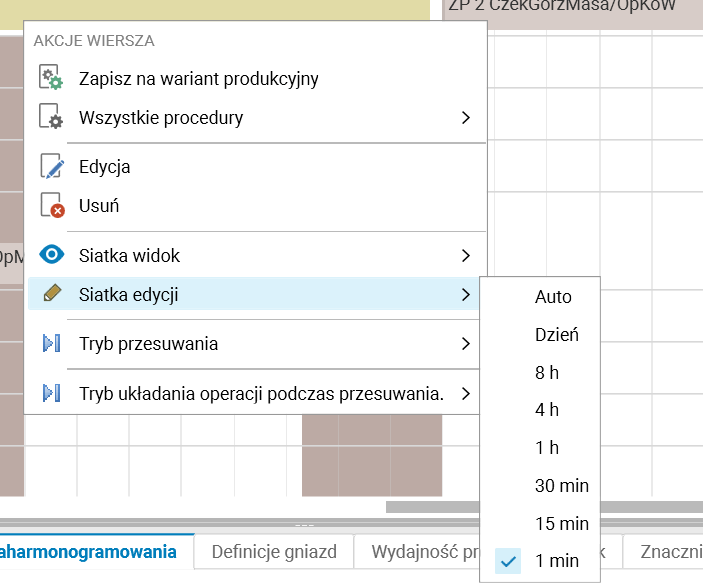This screenshot has height=587, width=703.
Task: Click the Tryb przesuwania skip-arrow icon
Action: point(51,344)
